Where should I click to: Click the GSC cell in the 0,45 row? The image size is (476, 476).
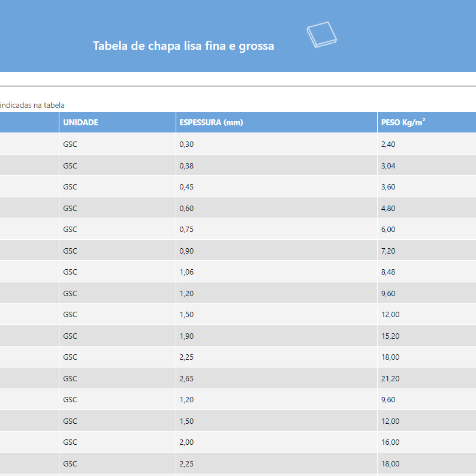(x=70, y=187)
